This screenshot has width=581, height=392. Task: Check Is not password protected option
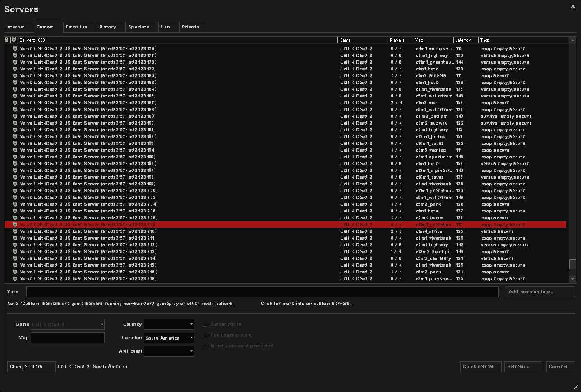pos(206,346)
